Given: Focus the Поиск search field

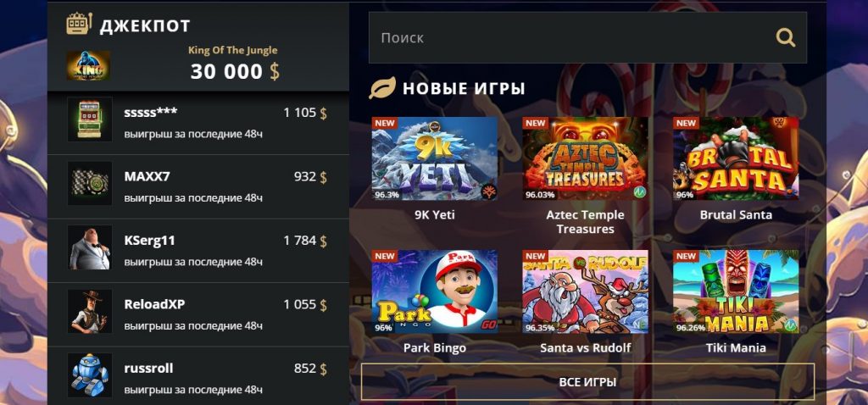Looking at the screenshot, I should coord(587,37).
